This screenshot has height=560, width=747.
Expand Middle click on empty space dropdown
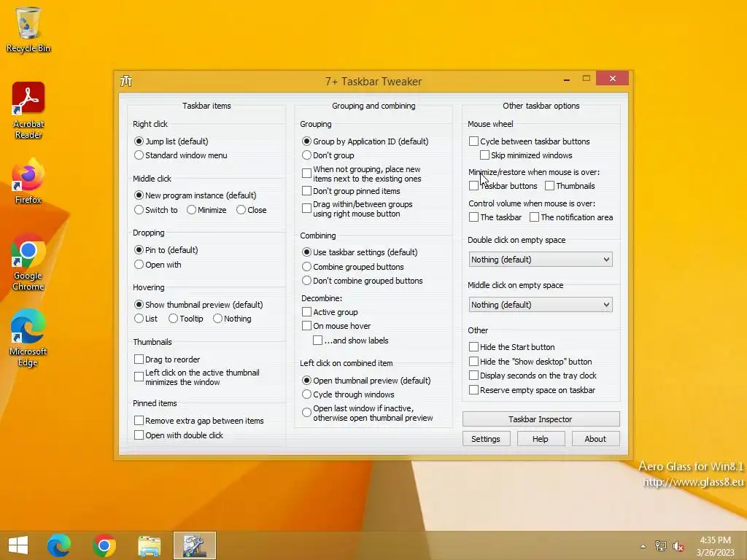click(x=541, y=305)
